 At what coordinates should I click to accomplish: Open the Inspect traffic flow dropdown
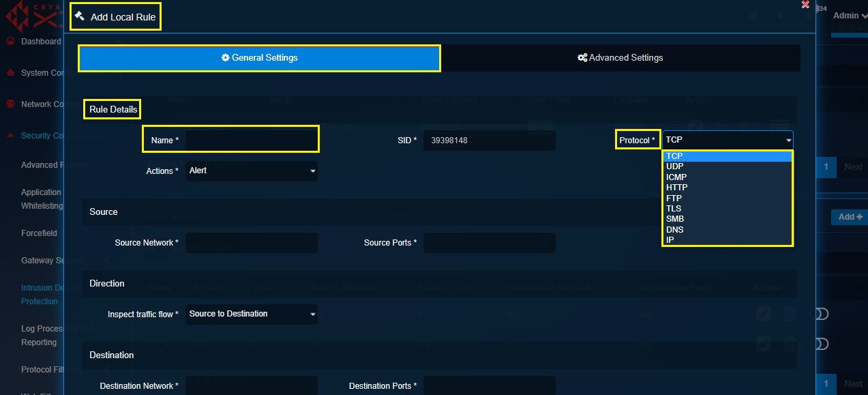(252, 314)
